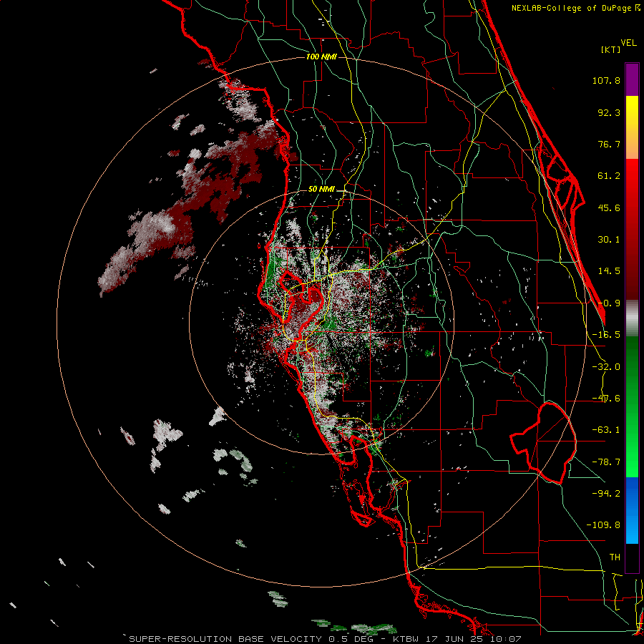Click the 45.6 velocity scale value
The width and height of the screenshot is (644, 644).
609,208
